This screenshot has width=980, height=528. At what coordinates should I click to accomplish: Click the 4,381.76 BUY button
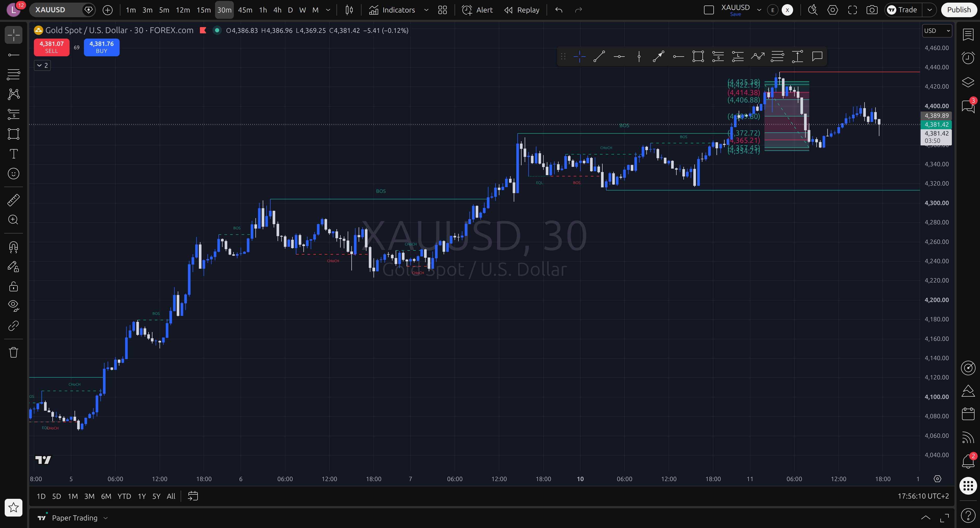click(x=102, y=47)
